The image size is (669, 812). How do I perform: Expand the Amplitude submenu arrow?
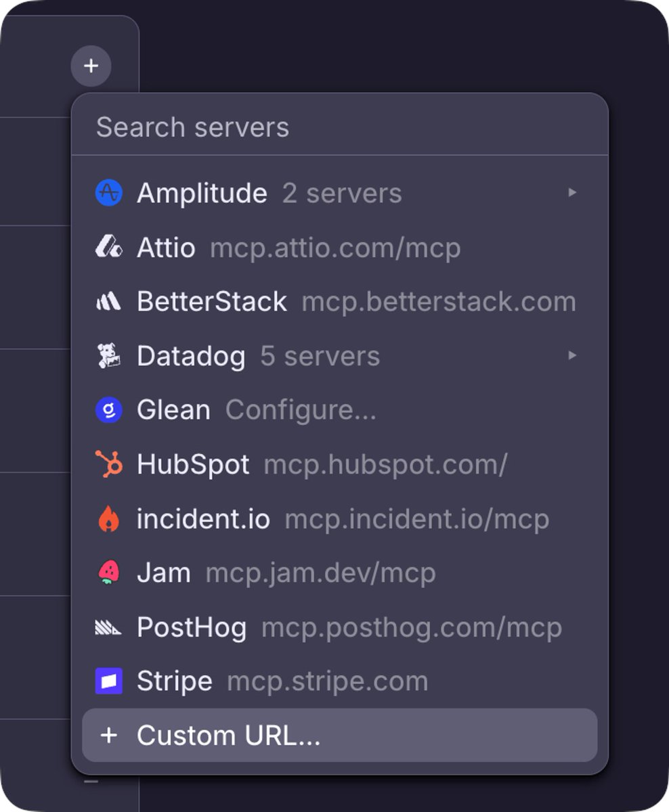click(x=572, y=193)
